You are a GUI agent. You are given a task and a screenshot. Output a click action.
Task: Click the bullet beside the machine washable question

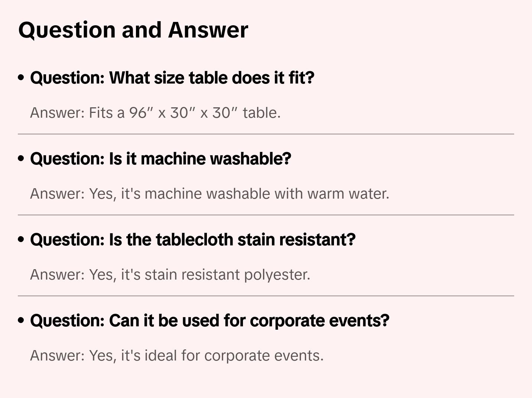click(21, 159)
